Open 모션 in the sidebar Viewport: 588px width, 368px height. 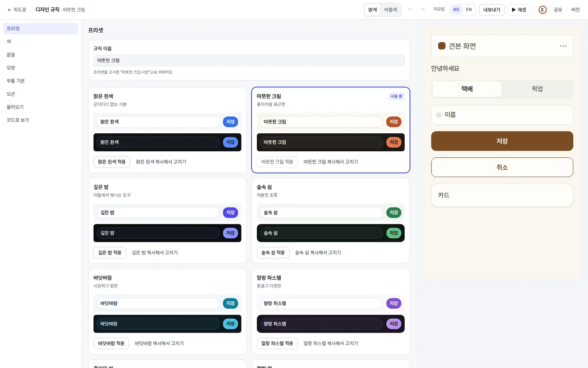tap(40, 94)
